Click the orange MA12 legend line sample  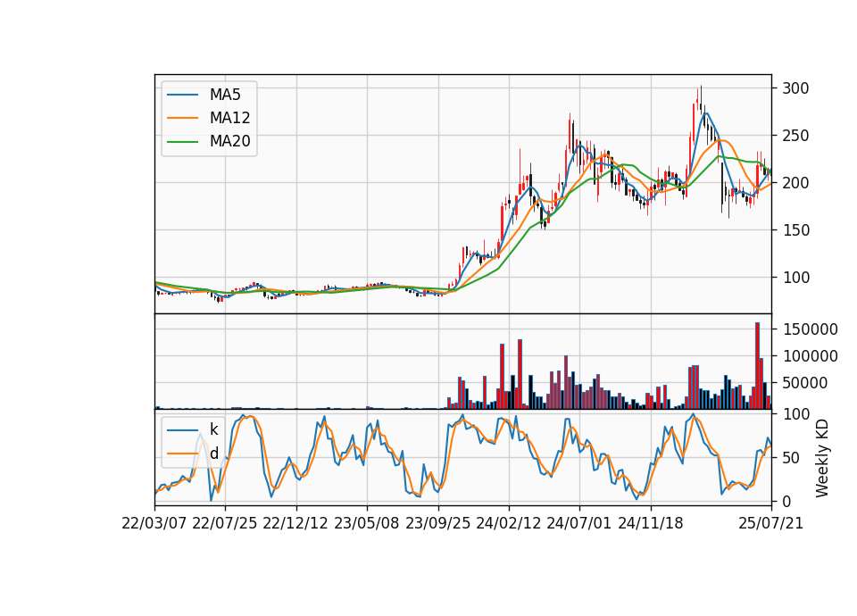coord(182,118)
